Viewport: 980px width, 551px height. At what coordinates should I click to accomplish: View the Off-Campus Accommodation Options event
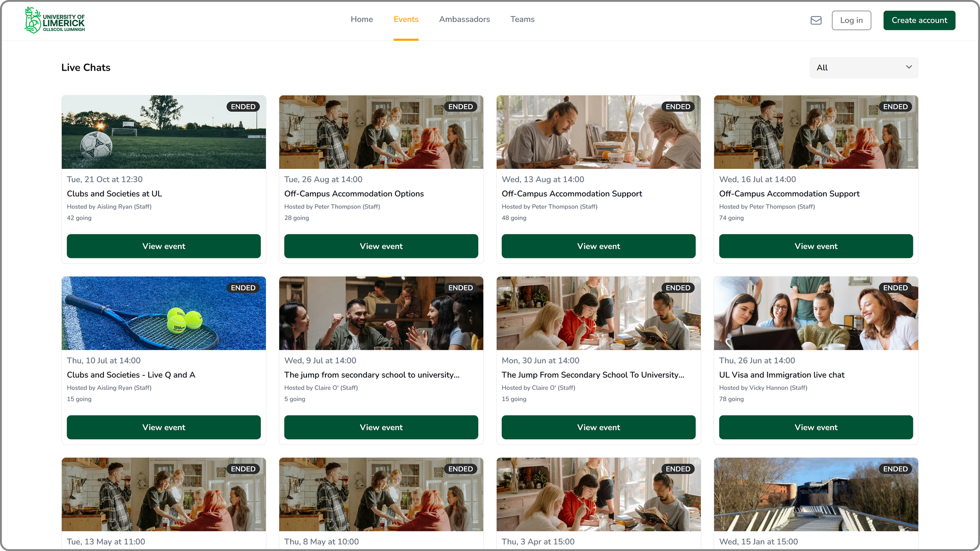[x=381, y=246]
